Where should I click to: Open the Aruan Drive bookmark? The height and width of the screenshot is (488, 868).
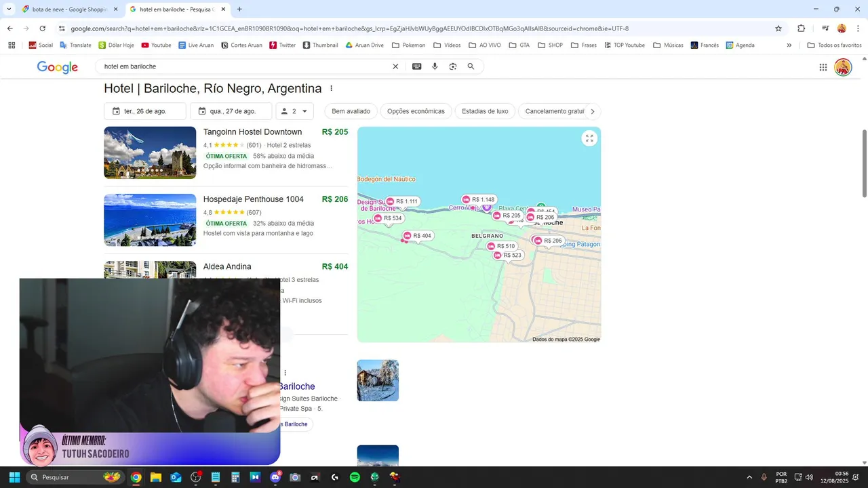point(364,45)
